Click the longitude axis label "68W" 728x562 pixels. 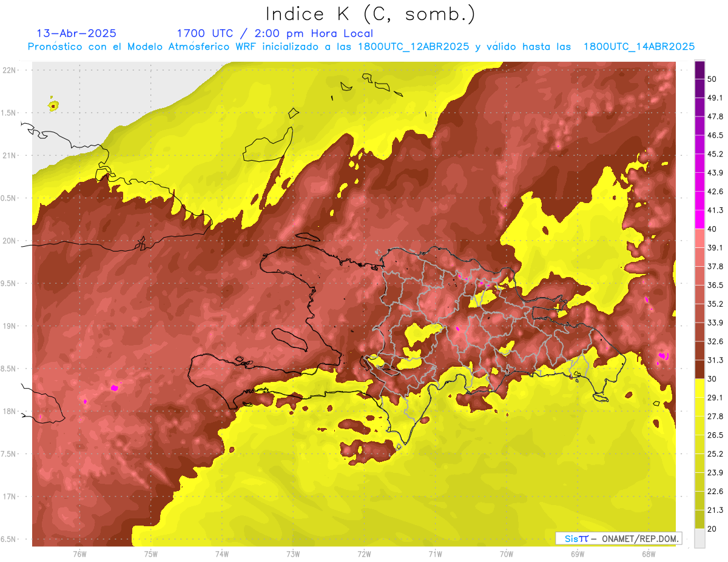click(648, 554)
